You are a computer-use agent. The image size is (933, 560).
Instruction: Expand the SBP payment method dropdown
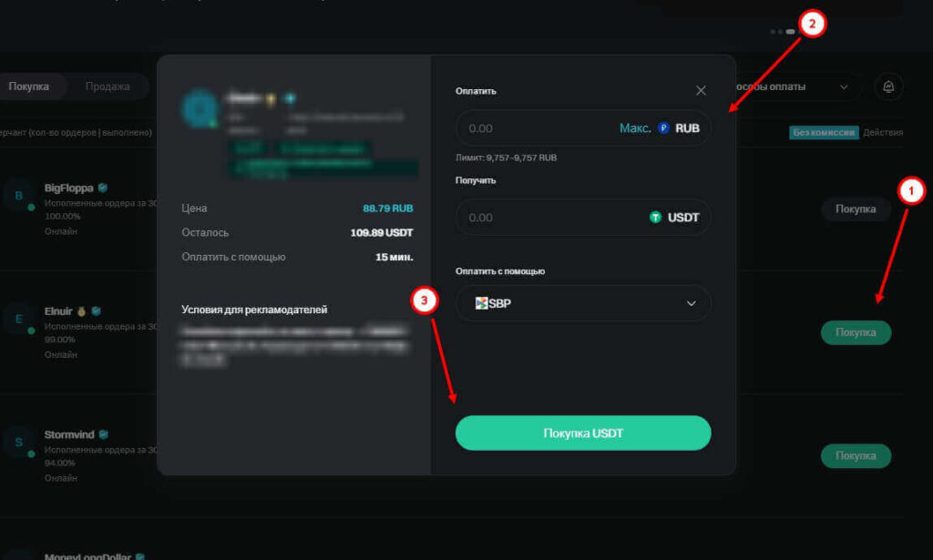click(691, 303)
